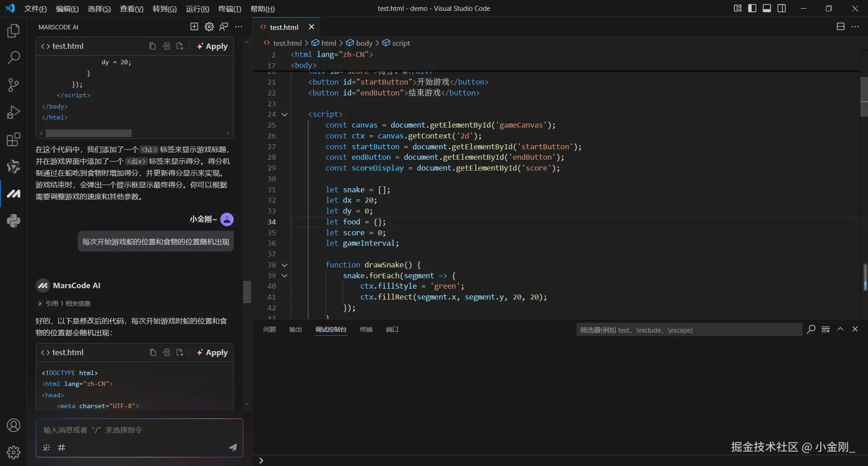Toggle the secondary side bar
This screenshot has height=466, width=868.
tap(782, 9)
